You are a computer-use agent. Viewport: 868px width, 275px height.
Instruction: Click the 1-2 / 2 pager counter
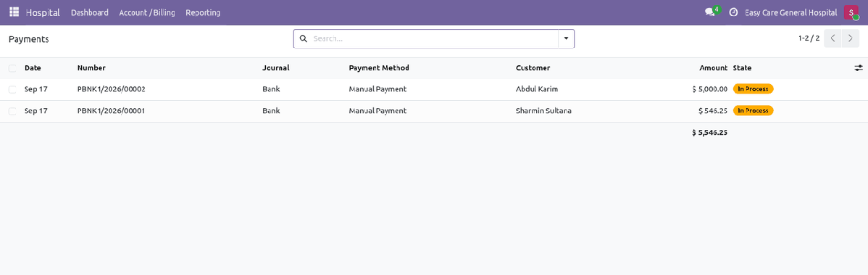[809, 38]
